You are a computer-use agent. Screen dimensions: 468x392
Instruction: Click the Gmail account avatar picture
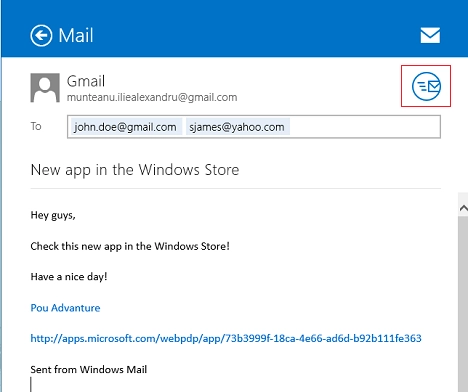click(x=45, y=88)
